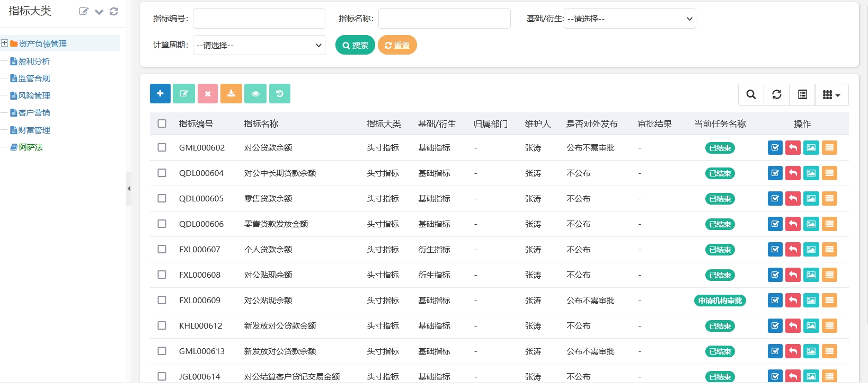The height and width of the screenshot is (388, 868).
Task: Click blue check icon in FXL000608 row
Action: 775,275
